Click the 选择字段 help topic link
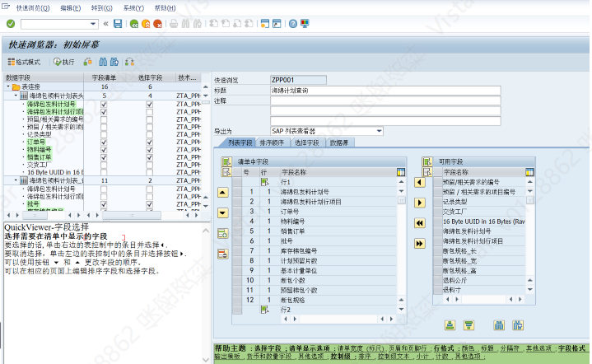Viewport: 592px width, 364px height. coord(268,348)
